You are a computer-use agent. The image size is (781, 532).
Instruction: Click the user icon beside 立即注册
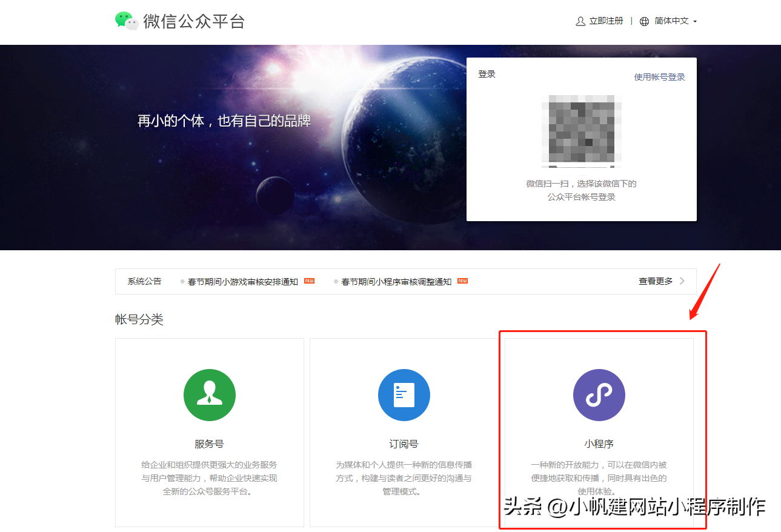coord(580,21)
